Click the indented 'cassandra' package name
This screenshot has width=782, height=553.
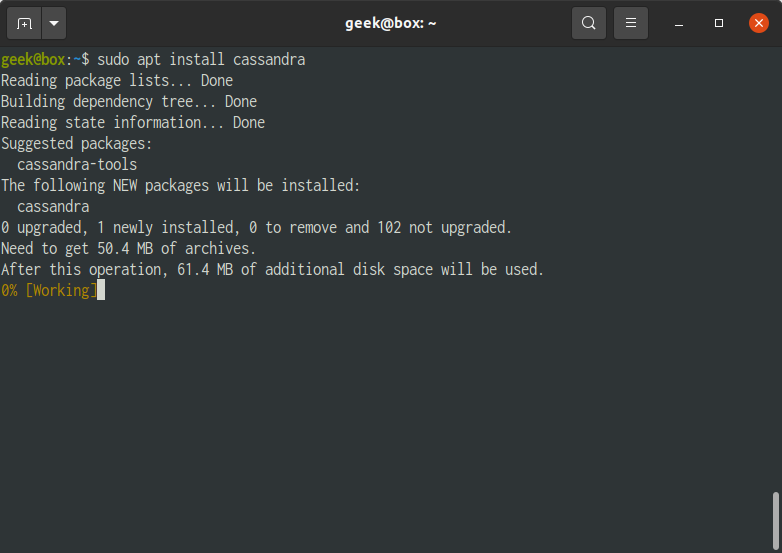53,206
